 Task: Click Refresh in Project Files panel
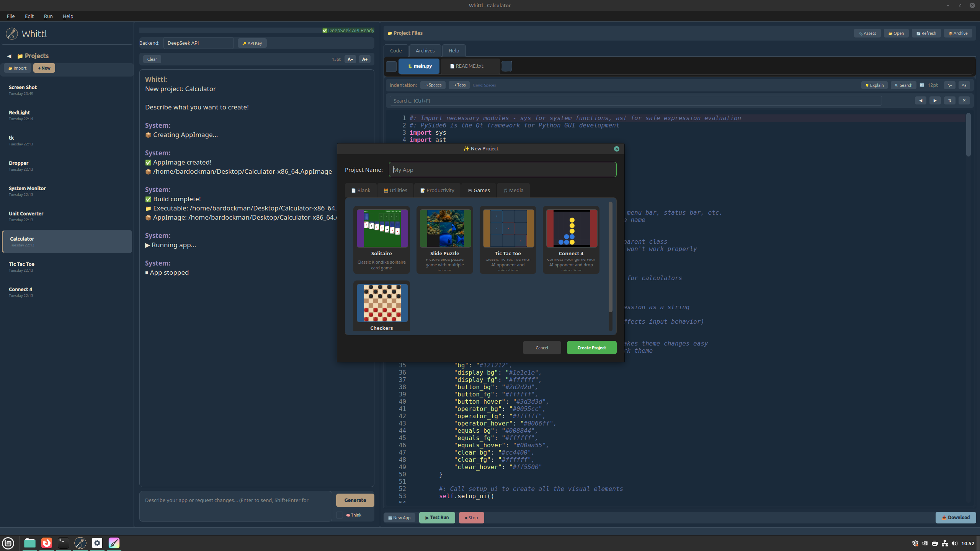tap(926, 33)
